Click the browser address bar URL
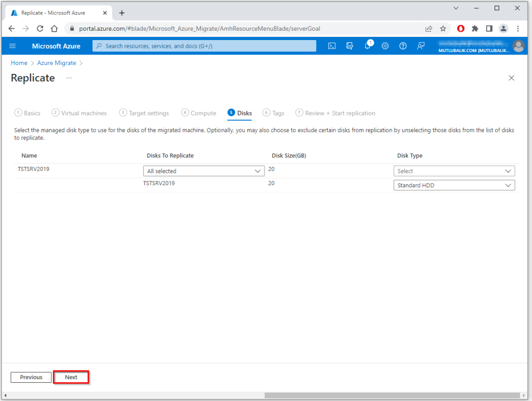532x401 pixels. click(199, 29)
